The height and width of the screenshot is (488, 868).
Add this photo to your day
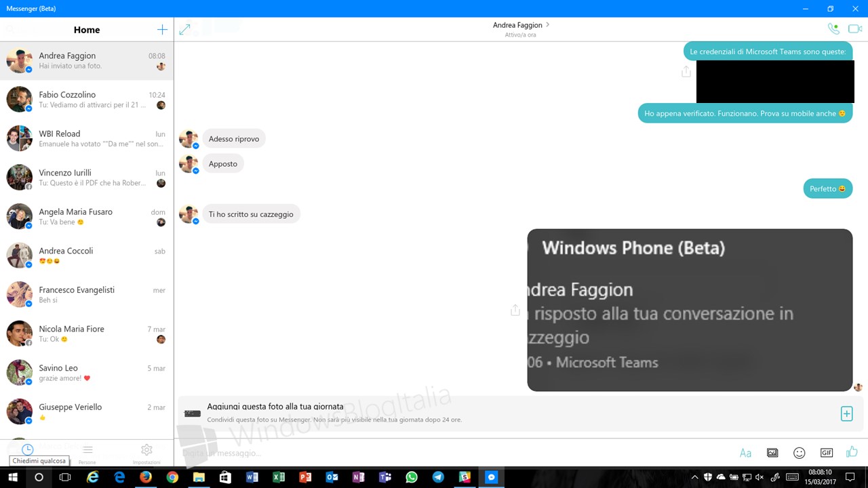pos(846,413)
